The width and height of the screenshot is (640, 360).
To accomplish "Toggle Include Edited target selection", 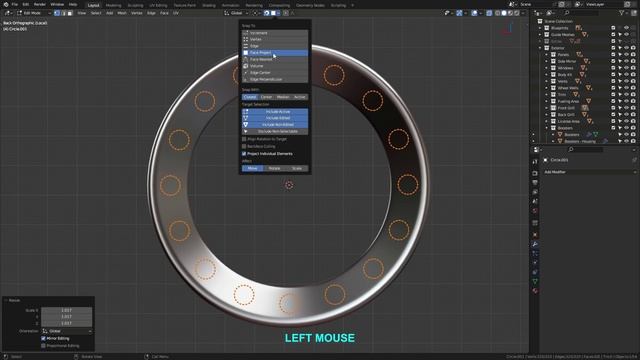I will (275, 118).
